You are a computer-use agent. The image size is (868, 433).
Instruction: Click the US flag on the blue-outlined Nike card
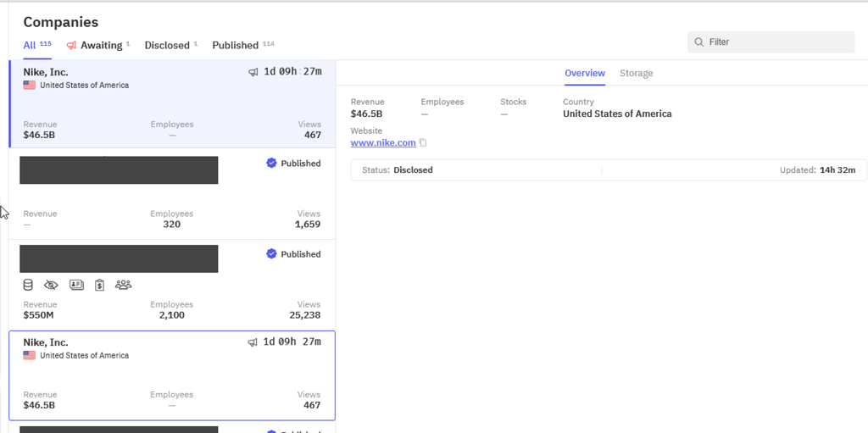coord(30,356)
